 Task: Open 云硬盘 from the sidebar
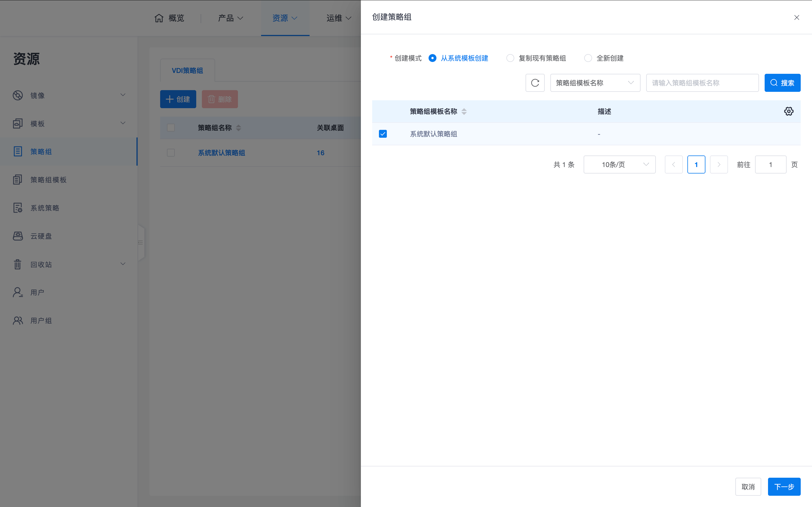[x=41, y=236]
